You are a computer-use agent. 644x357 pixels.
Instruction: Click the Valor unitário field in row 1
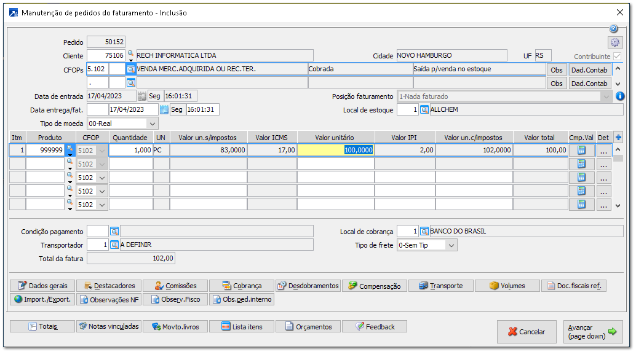(x=335, y=150)
